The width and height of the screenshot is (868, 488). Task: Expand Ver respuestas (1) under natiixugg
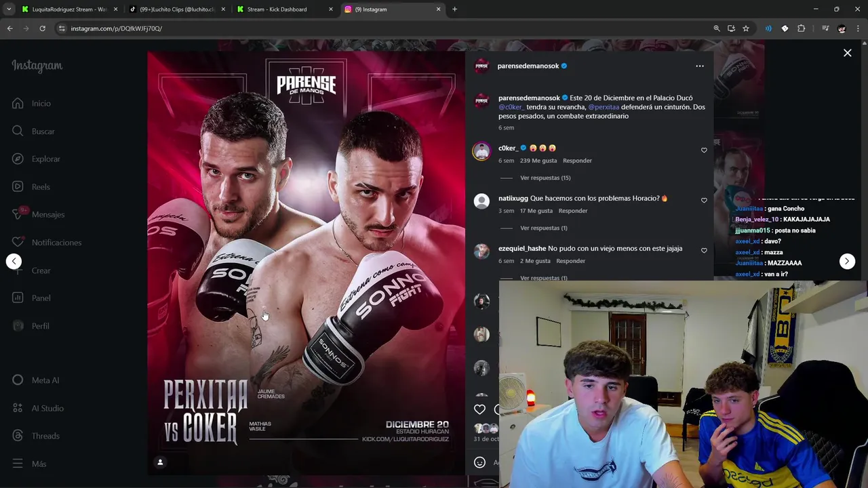[544, 228]
